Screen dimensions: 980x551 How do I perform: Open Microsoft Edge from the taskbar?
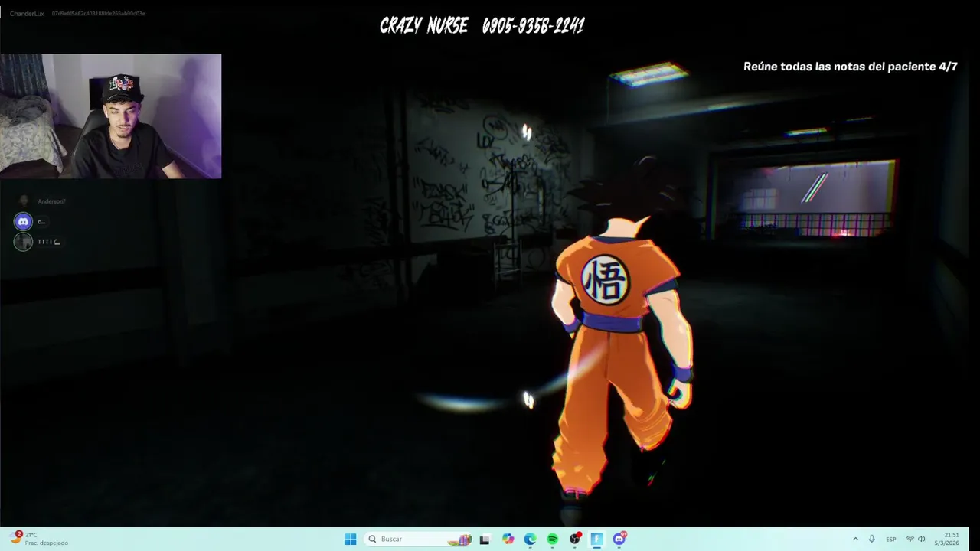(x=530, y=539)
